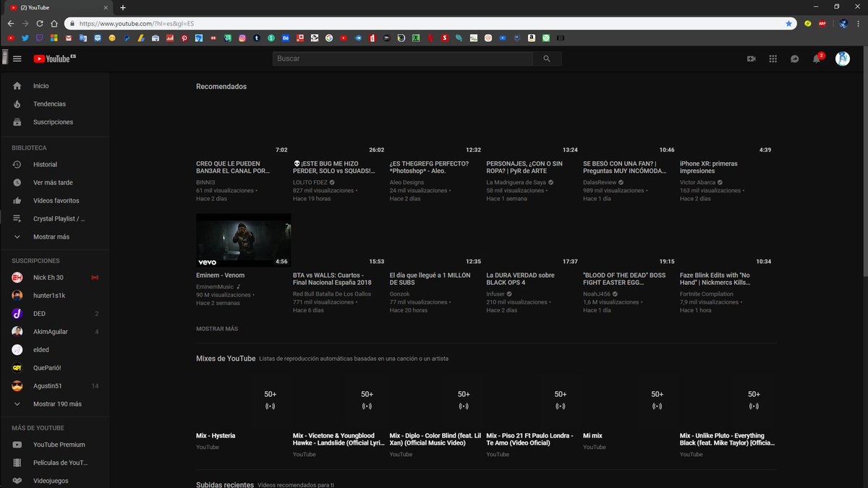
Task: Open the Chrome profile avatar
Action: 843,23
